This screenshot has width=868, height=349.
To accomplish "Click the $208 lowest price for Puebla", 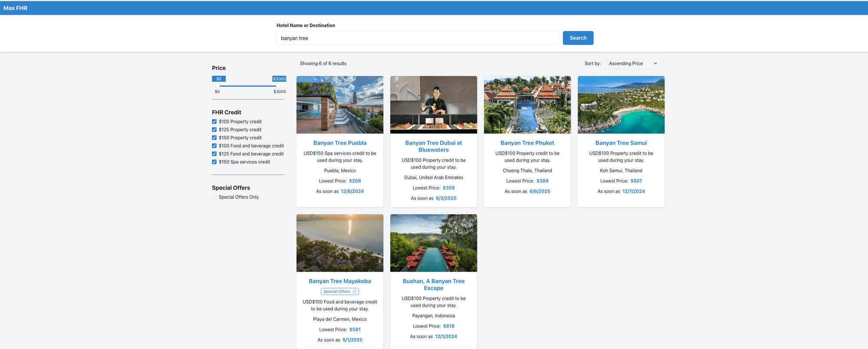I will (x=355, y=181).
